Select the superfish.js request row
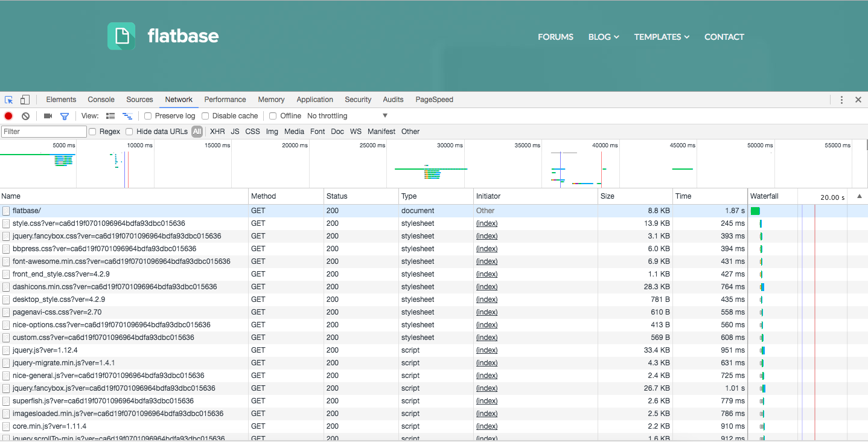 pyautogui.click(x=434, y=401)
